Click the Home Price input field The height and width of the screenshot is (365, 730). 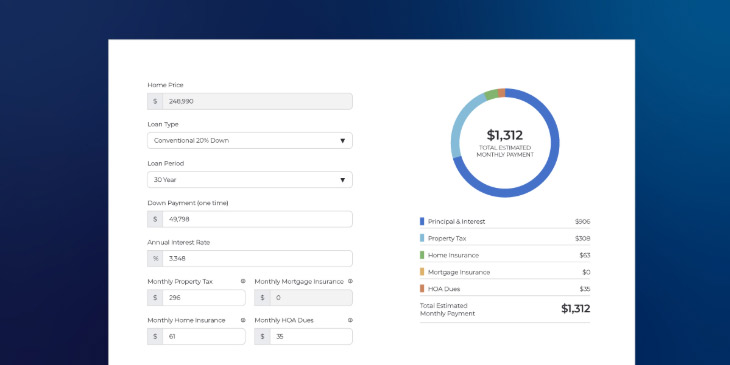pyautogui.click(x=250, y=101)
